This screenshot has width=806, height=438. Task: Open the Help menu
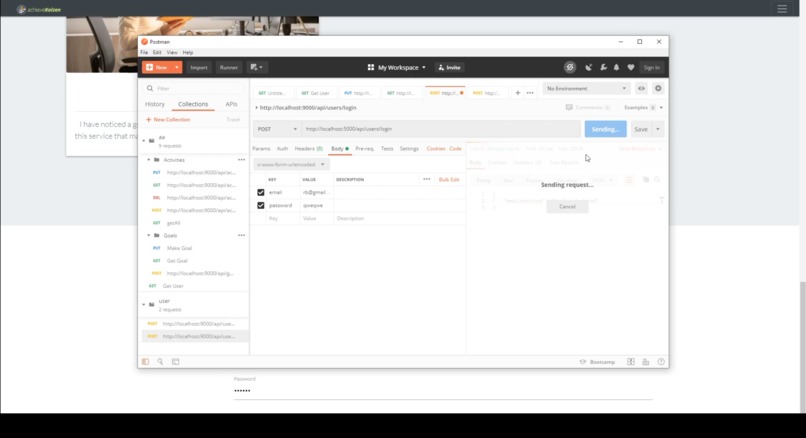(188, 52)
